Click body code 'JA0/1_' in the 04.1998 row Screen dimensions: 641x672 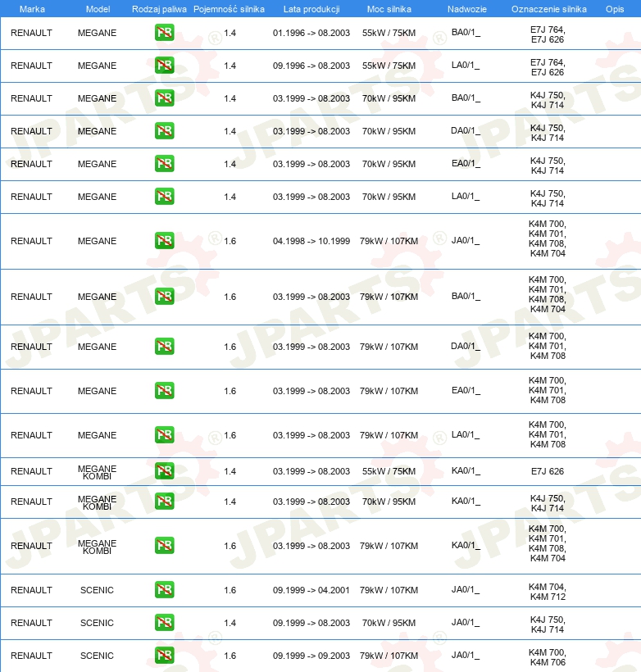(x=466, y=240)
